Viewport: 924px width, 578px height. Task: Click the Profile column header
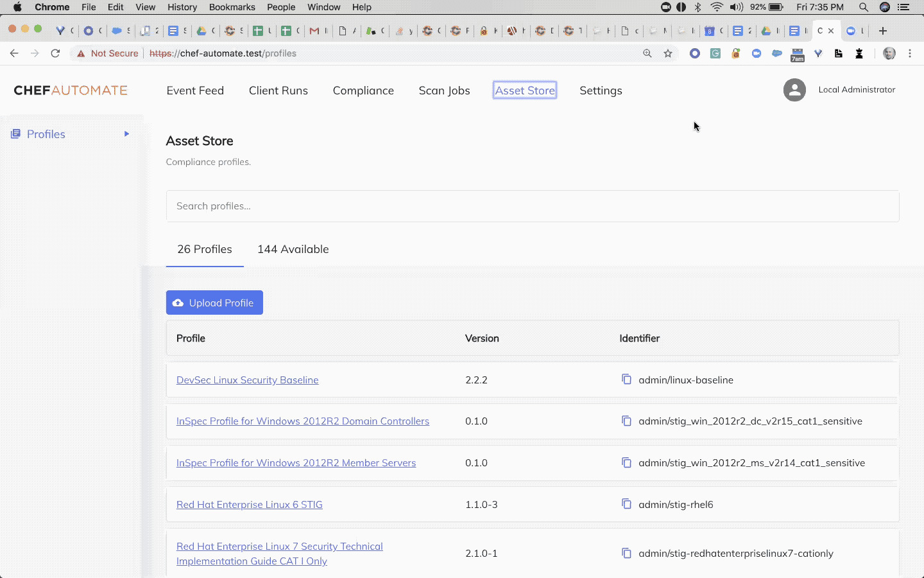click(191, 338)
